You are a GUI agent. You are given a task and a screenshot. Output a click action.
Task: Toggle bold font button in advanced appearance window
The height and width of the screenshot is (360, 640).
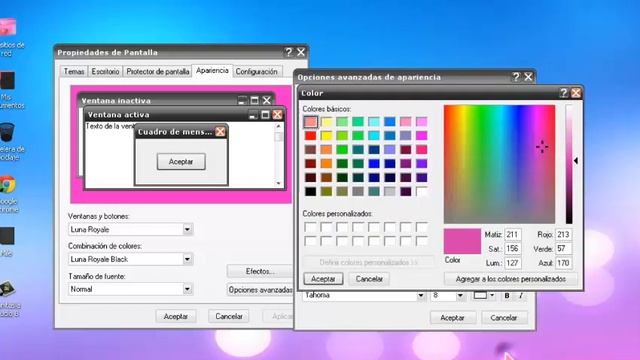pyautogui.click(x=507, y=296)
